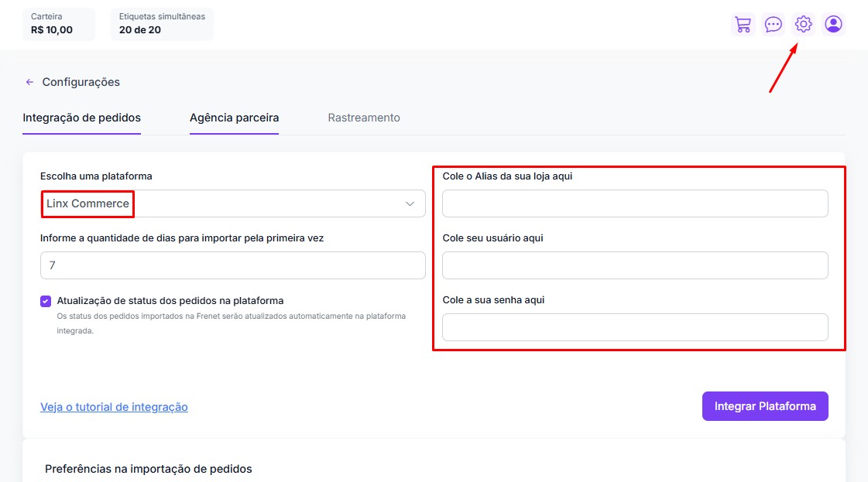Click the usuário input field

point(635,265)
